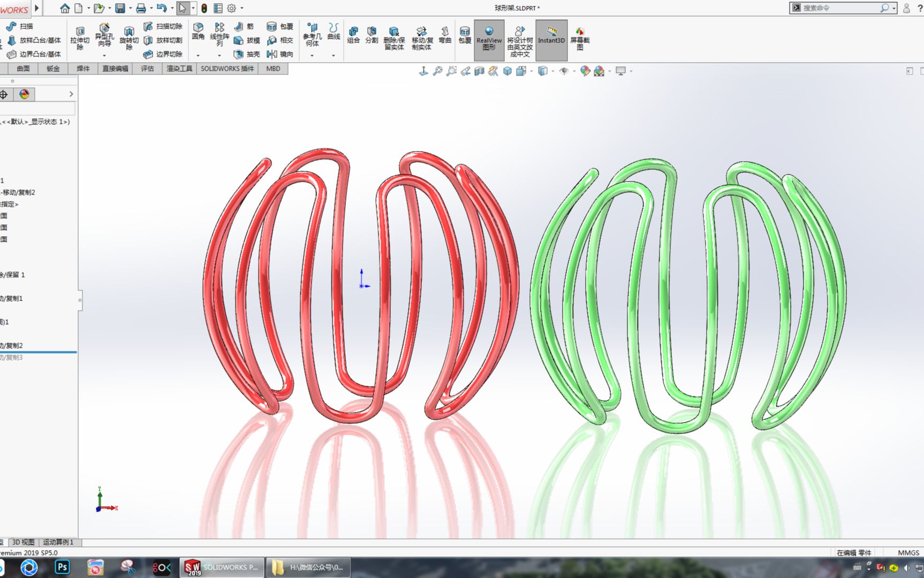Select 运动算例1 bottom tab
Image resolution: width=924 pixels, height=578 pixels.
click(x=58, y=542)
